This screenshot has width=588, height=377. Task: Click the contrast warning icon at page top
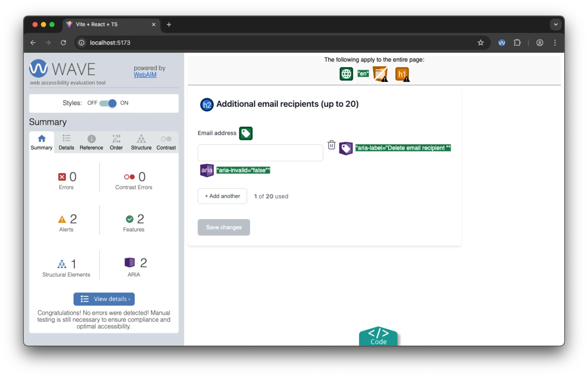(x=380, y=74)
